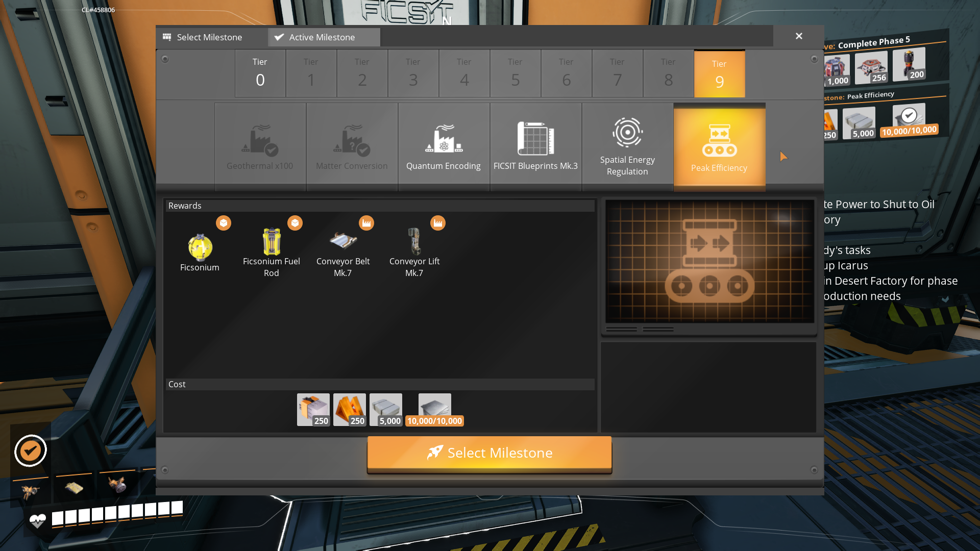Screen dimensions: 980x551
Task: Select the FICSIT Blueprints Mk.3 milestone
Action: point(535,147)
